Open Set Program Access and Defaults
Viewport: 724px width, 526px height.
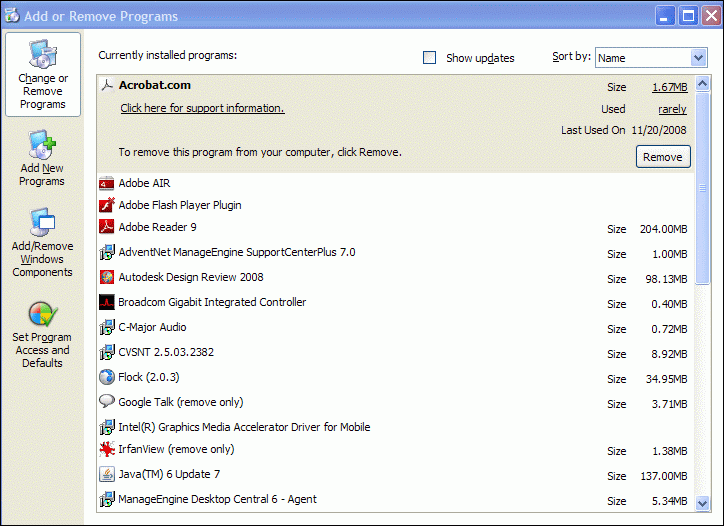42,335
